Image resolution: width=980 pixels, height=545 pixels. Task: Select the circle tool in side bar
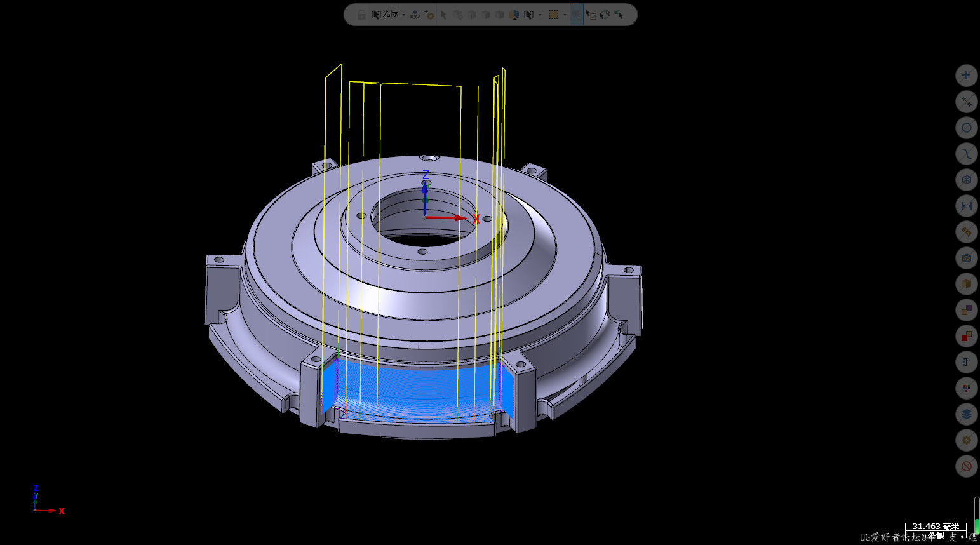966,128
